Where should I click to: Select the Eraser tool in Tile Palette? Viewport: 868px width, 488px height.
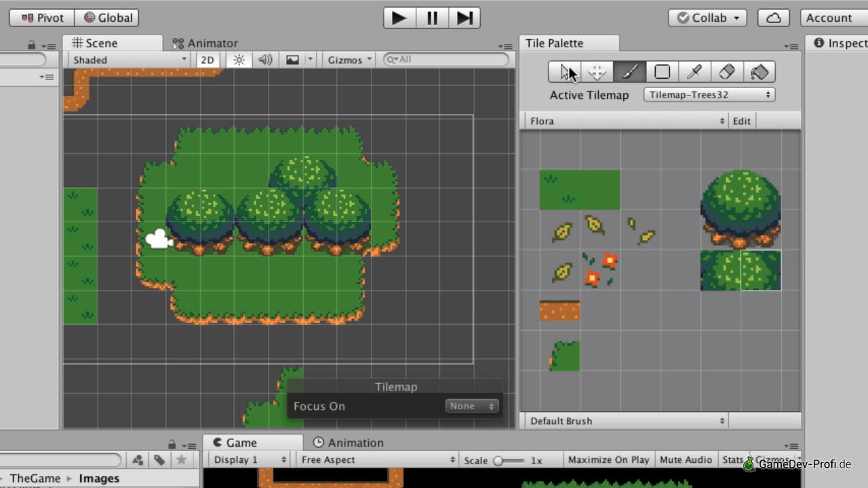[x=726, y=72]
